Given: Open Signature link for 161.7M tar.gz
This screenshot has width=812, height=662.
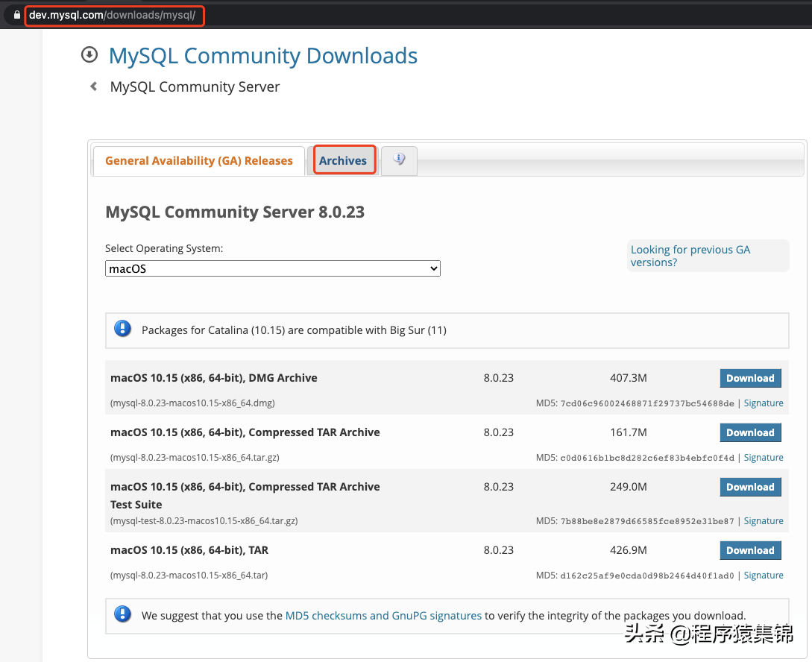Looking at the screenshot, I should point(764,458).
